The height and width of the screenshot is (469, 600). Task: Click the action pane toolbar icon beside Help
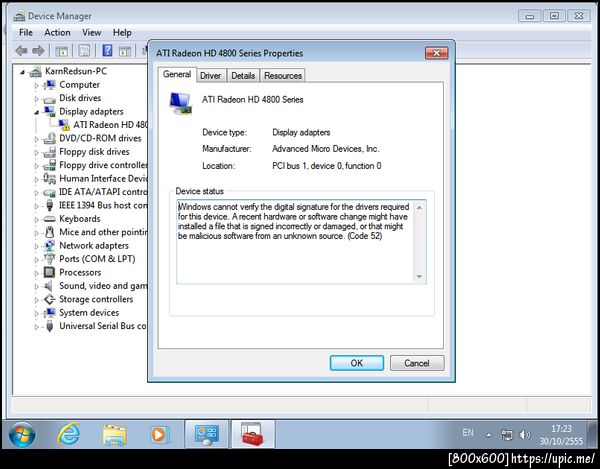[125, 50]
